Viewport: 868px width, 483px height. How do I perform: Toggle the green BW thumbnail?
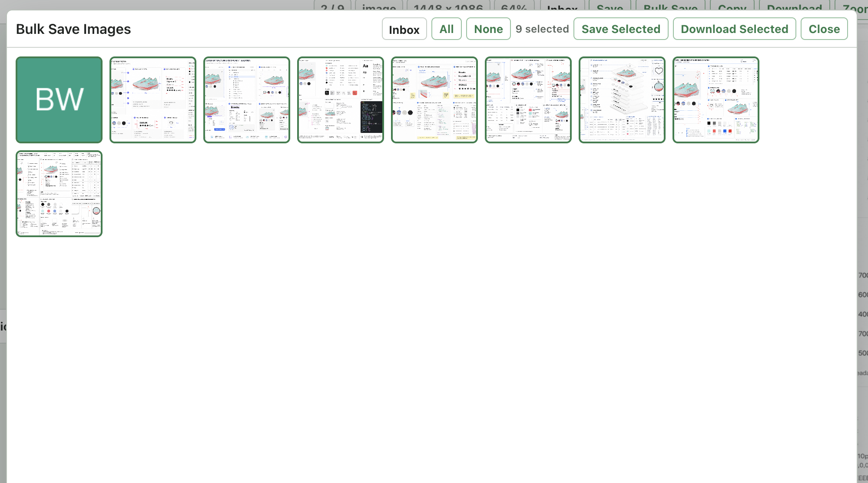point(59,100)
